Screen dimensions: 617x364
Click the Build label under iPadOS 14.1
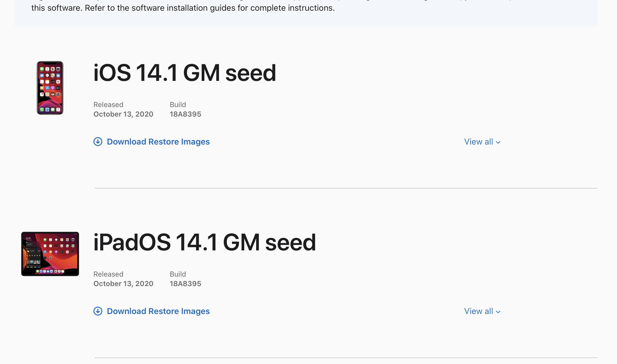pyautogui.click(x=178, y=274)
